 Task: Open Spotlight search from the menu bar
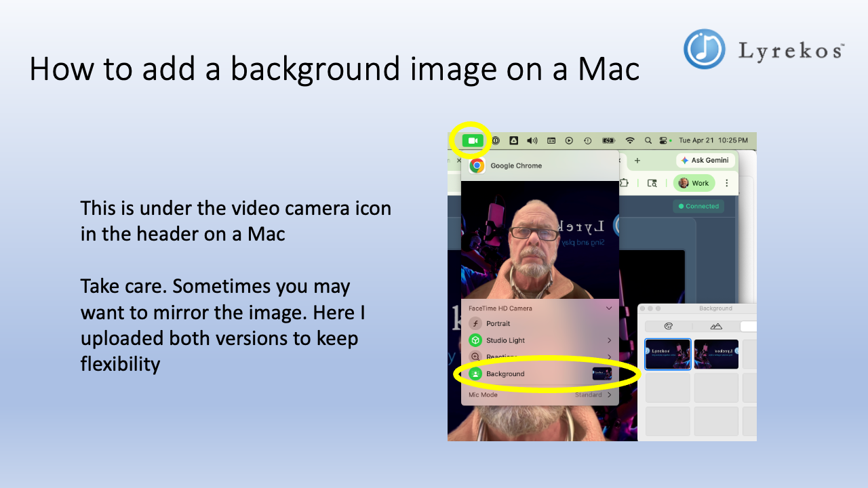648,140
